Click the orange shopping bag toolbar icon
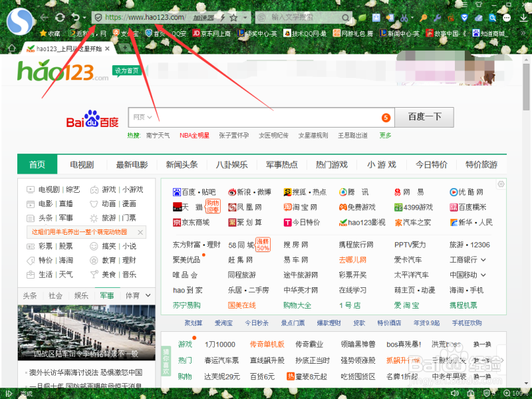This screenshot has width=532, height=399. [451, 18]
